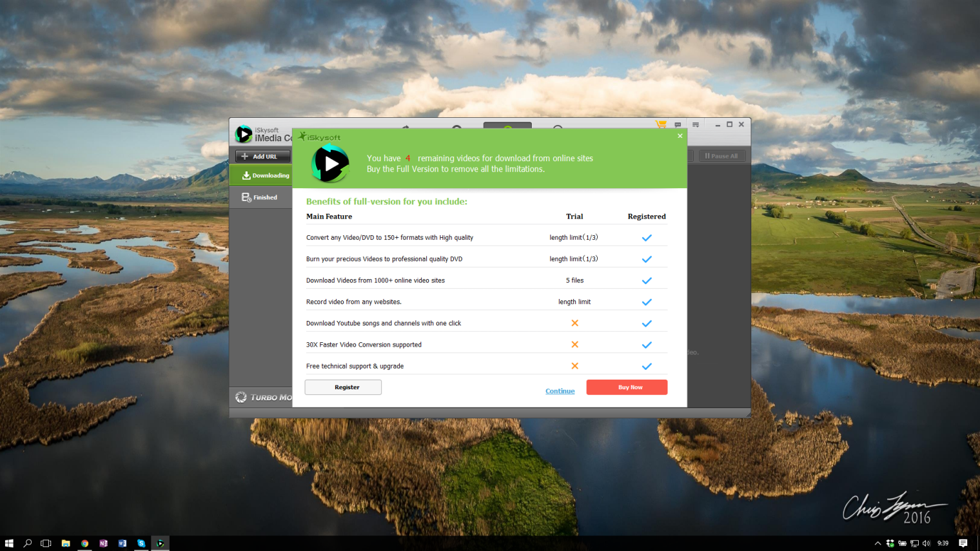The width and height of the screenshot is (980, 551).
Task: Click the red '4' remaining videos count
Action: coord(408,158)
